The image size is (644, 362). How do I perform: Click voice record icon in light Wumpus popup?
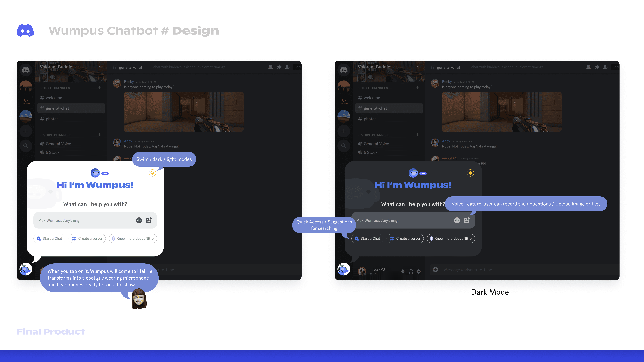tap(139, 220)
